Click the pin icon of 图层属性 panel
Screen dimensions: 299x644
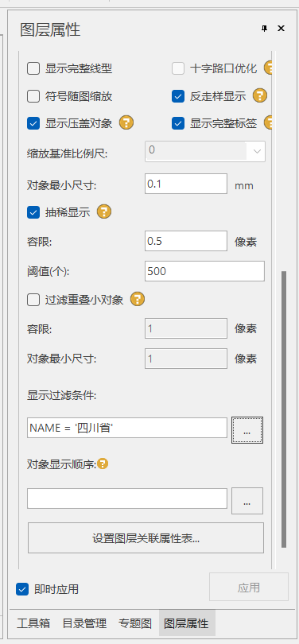coord(265,29)
